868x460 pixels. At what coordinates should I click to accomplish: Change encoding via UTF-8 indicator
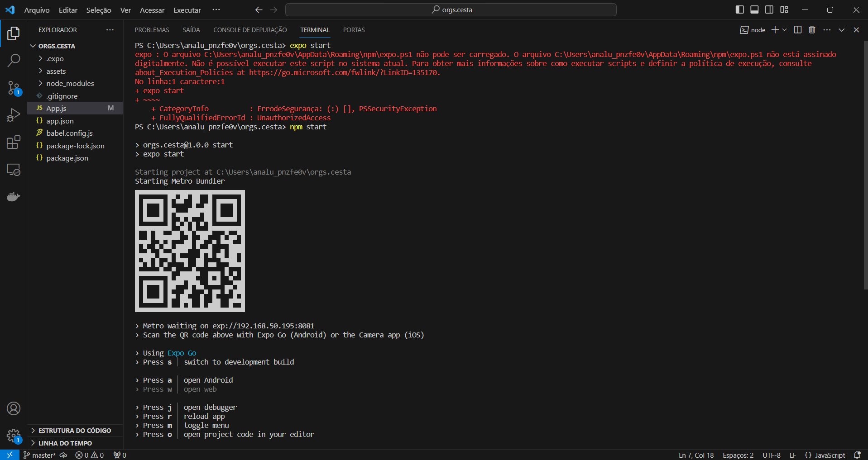pyautogui.click(x=772, y=455)
